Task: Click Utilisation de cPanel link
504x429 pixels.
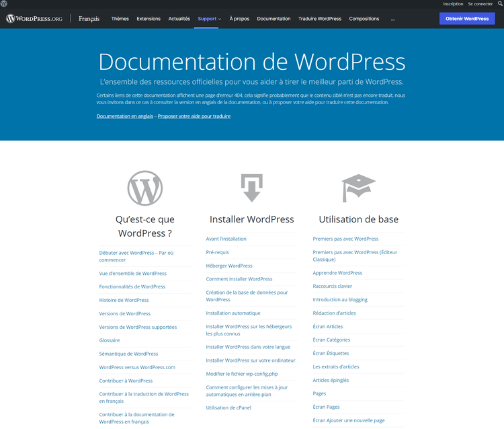Action: coord(228,407)
